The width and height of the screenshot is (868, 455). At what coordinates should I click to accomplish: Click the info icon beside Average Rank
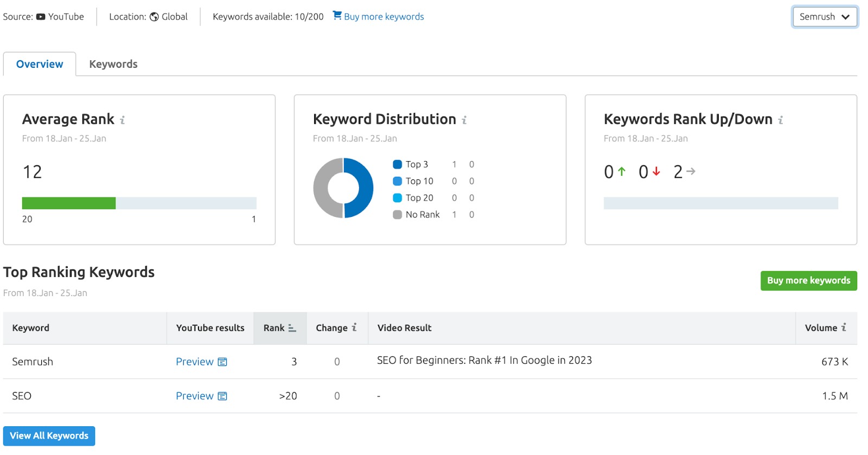click(123, 120)
